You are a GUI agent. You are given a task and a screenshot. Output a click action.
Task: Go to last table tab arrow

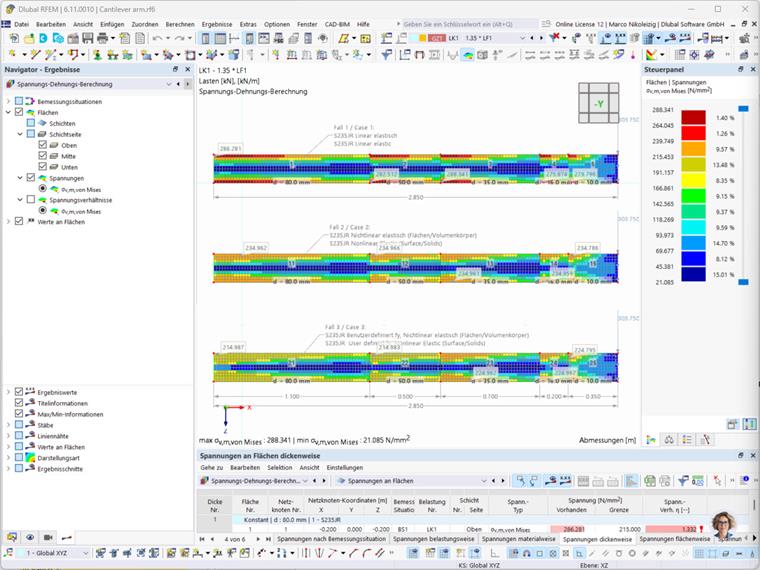click(x=268, y=539)
